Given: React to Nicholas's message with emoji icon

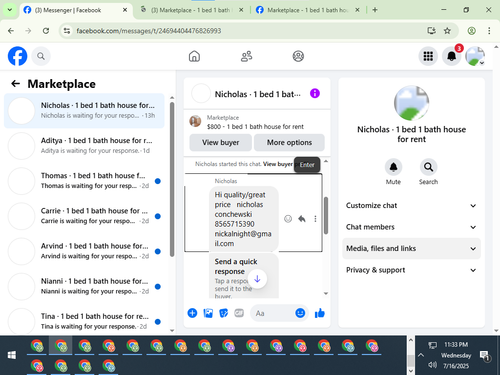Looking at the screenshot, I should click(x=288, y=219).
